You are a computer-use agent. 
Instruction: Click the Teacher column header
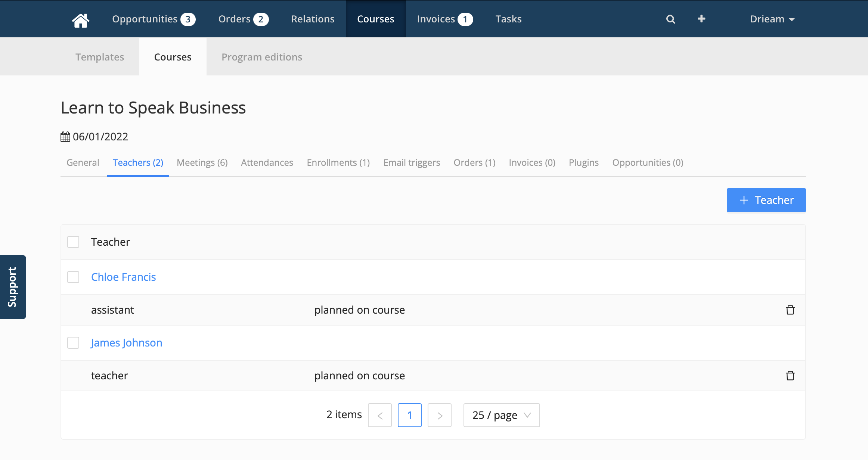click(x=111, y=242)
